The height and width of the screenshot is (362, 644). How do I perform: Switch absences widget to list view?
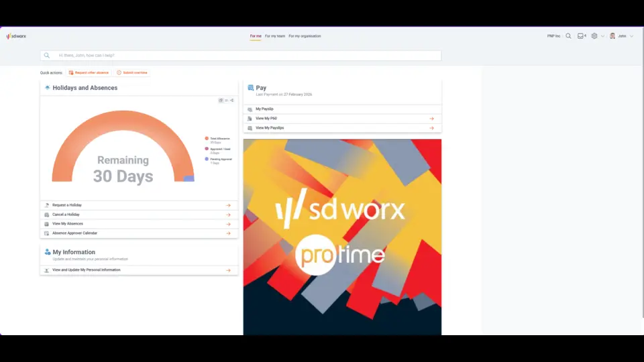(226, 101)
